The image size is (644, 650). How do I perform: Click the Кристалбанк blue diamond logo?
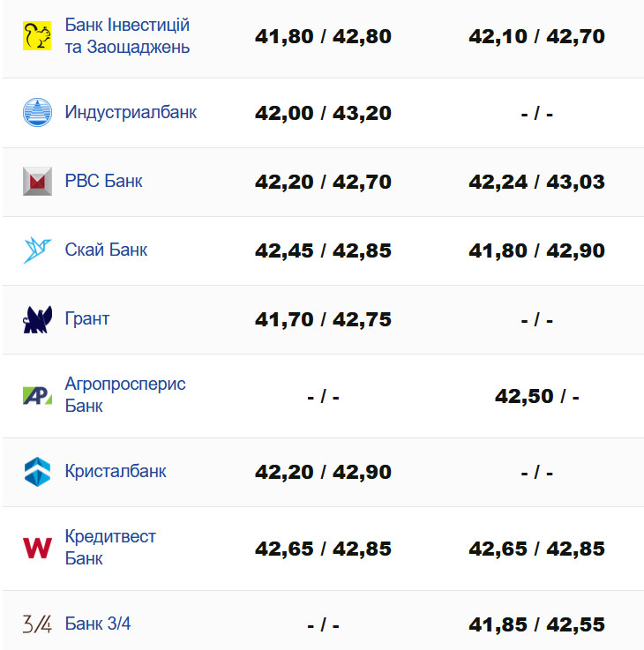37,472
